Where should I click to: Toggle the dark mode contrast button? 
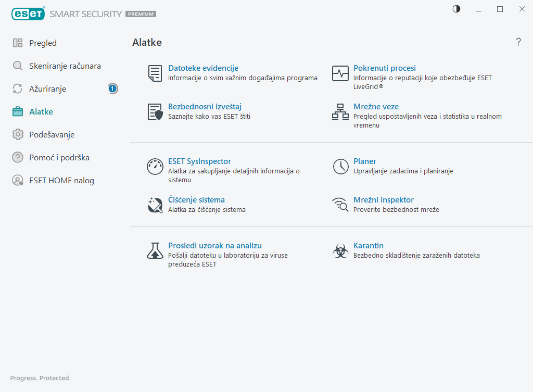(456, 9)
